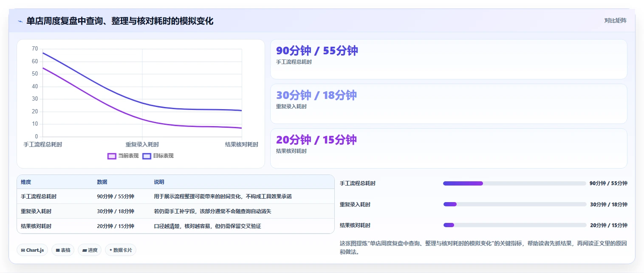This screenshot has height=273, width=644.
Task: Click the chart x-axis label 重复录入耗时
Action: point(142,144)
